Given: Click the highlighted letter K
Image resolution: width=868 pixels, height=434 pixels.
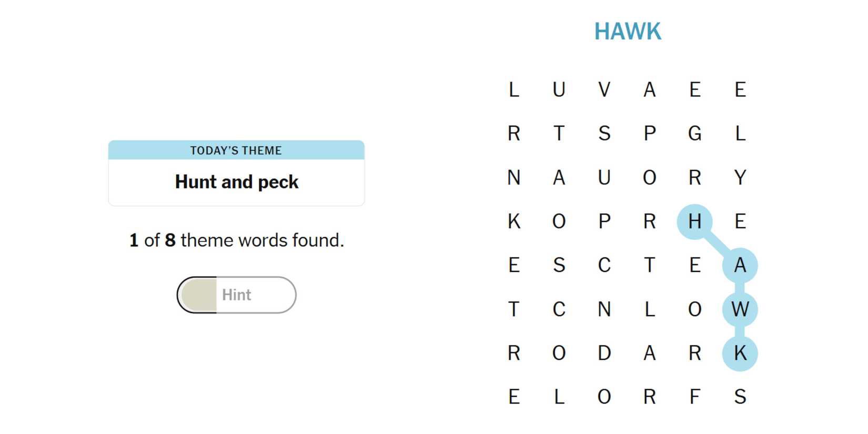Looking at the screenshot, I should pos(740,353).
